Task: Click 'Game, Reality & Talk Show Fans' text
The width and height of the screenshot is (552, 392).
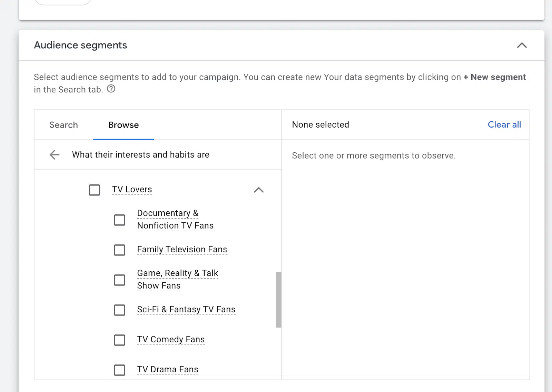Action: (178, 279)
